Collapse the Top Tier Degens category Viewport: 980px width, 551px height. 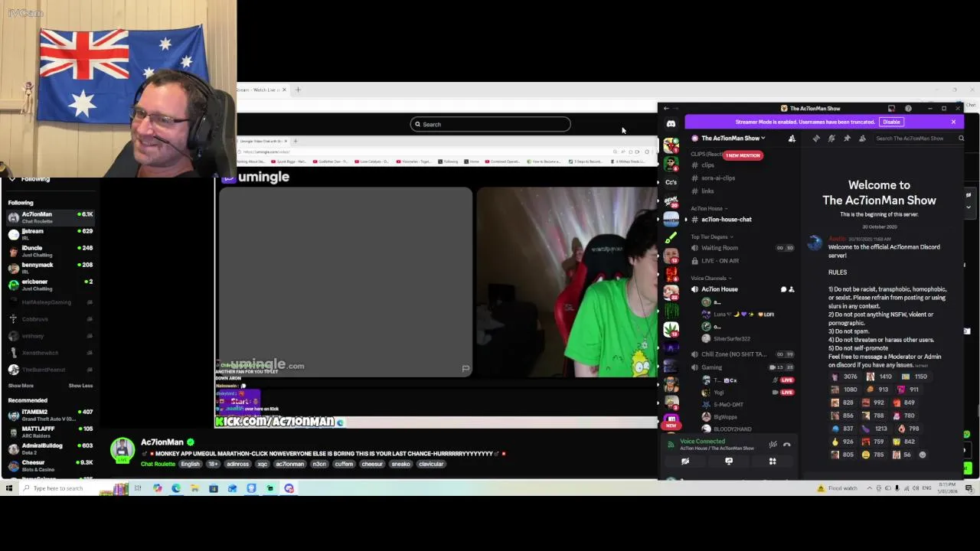[711, 237]
